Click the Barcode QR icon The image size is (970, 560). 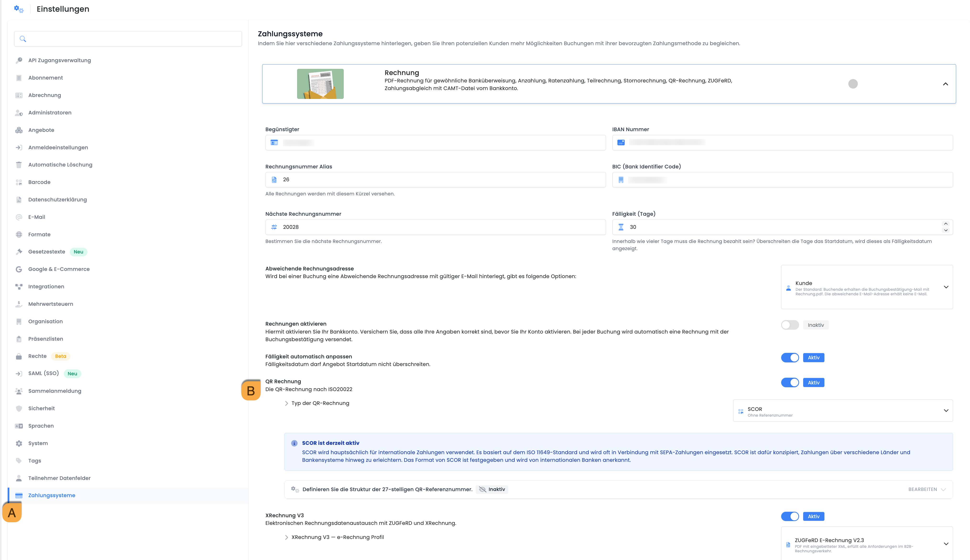(19, 182)
